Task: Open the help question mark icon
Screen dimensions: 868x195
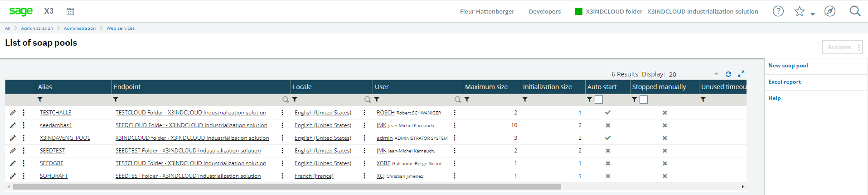Action: click(778, 11)
